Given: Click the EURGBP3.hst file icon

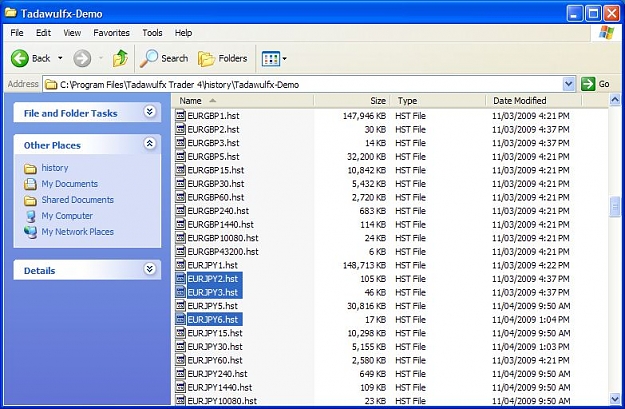Looking at the screenshot, I should click(181, 143).
